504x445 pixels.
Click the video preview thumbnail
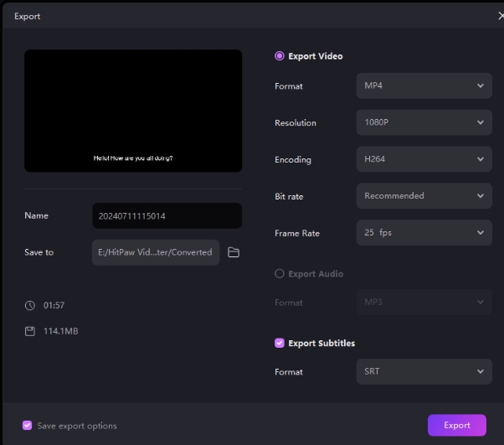pyautogui.click(x=133, y=111)
